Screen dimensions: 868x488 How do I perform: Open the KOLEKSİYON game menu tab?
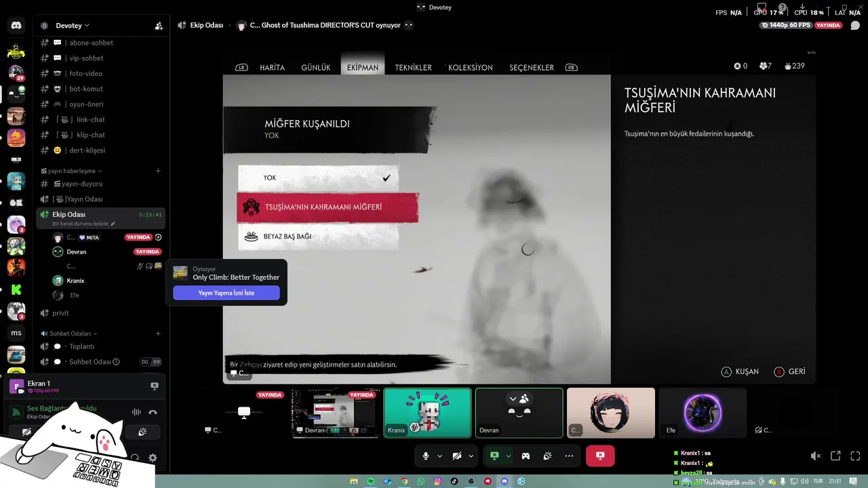click(471, 68)
